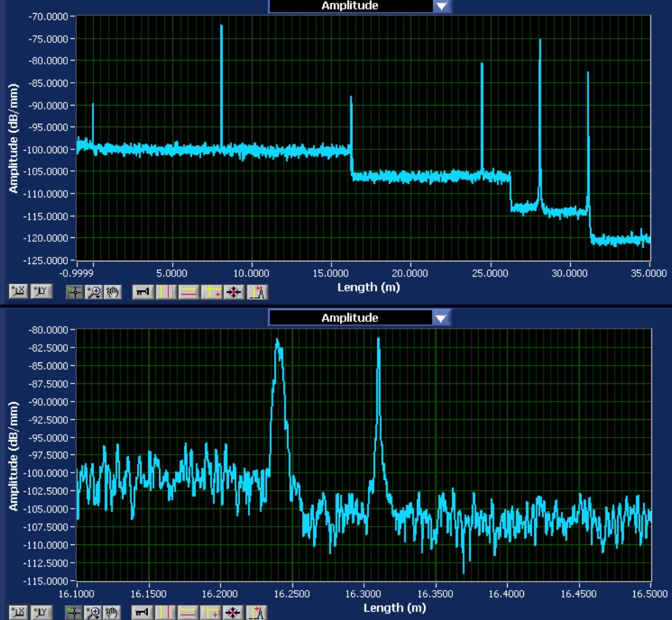Select the zoom magnifier tool, lower graph
This screenshot has width=672, height=620.
pyautogui.click(x=93, y=613)
